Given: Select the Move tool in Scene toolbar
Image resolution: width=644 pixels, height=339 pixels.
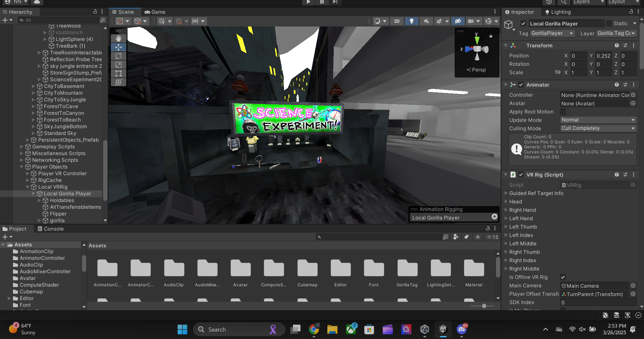Looking at the screenshot, I should pyautogui.click(x=119, y=47).
